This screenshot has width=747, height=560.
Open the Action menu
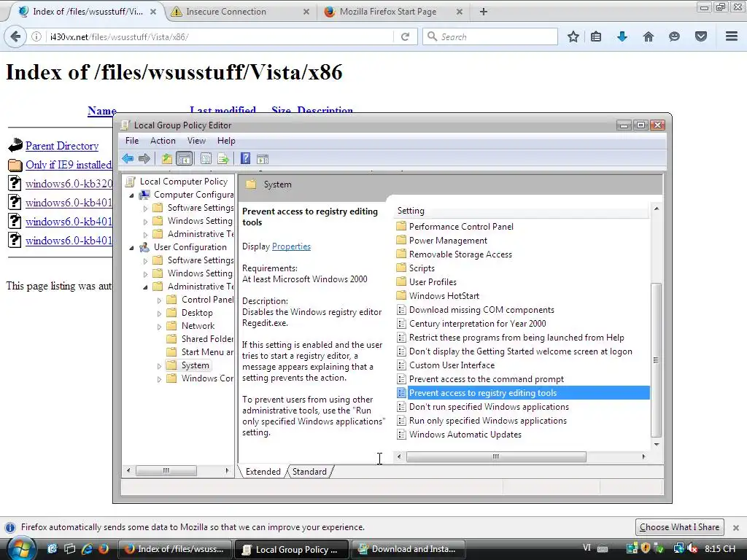[163, 141]
